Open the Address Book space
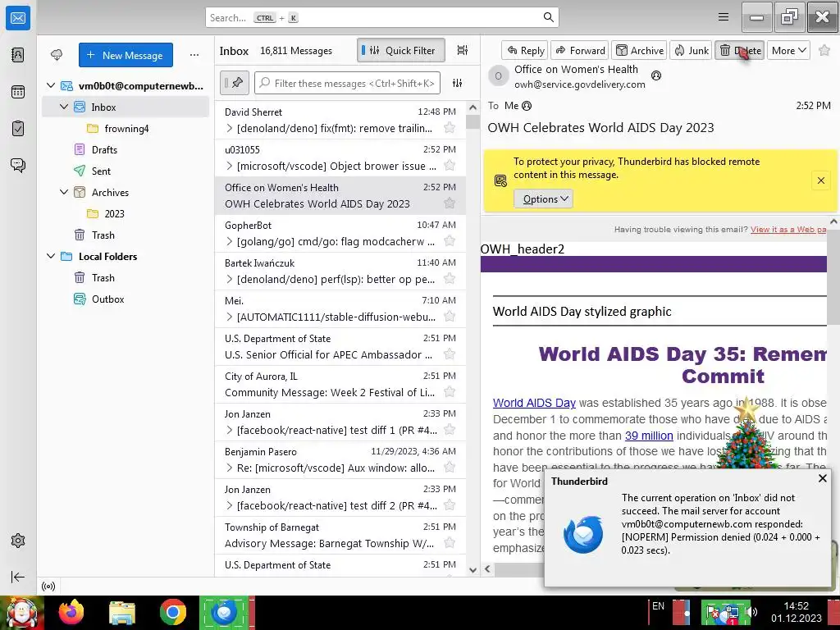 [18, 55]
